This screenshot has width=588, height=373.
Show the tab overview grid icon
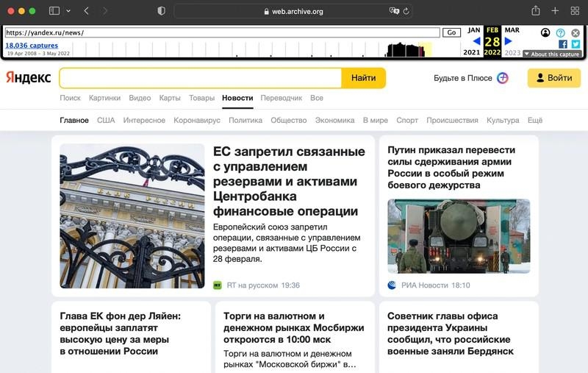[x=575, y=11]
